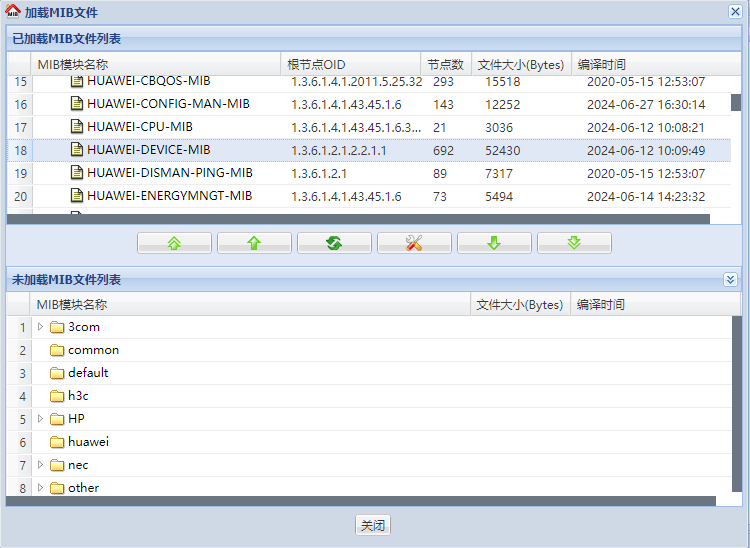The image size is (750, 548).
Task: Sort by 文件大小(Bytes) in unloaded list
Action: tap(520, 304)
